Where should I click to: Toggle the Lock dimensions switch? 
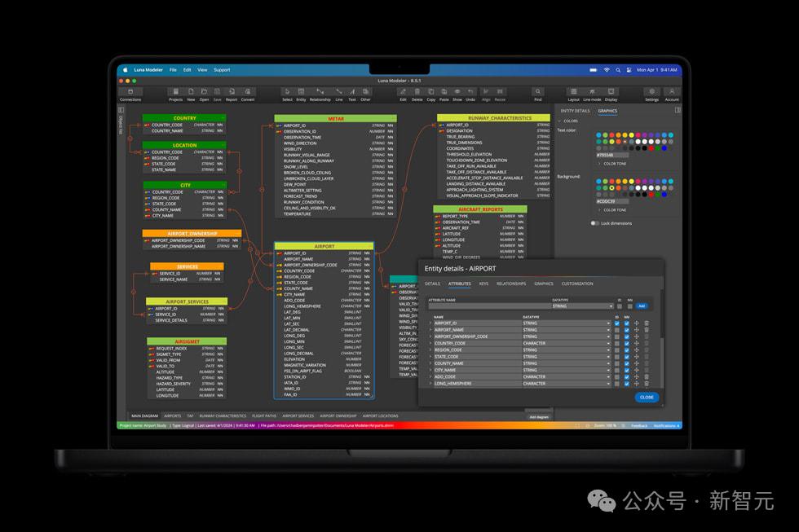(594, 223)
